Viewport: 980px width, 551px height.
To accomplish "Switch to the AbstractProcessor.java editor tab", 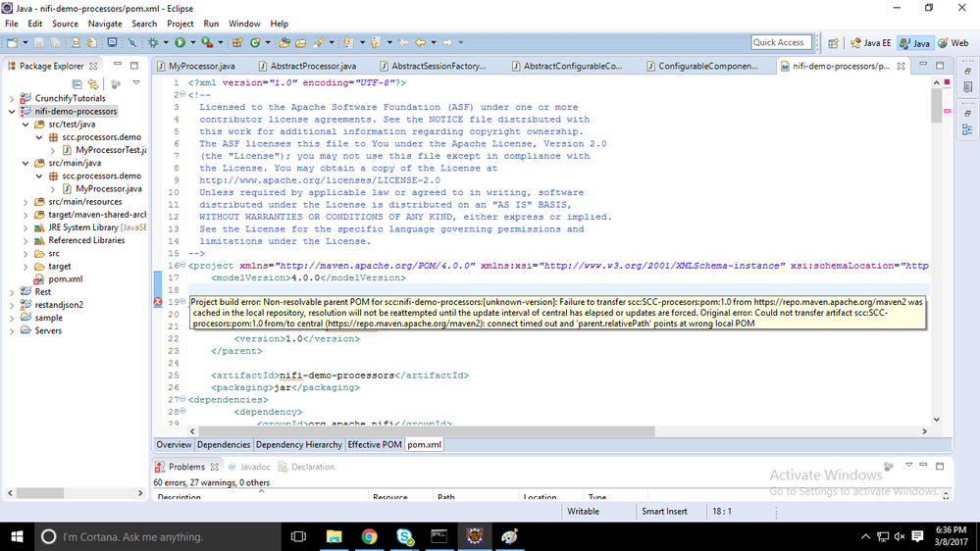I will tap(308, 66).
